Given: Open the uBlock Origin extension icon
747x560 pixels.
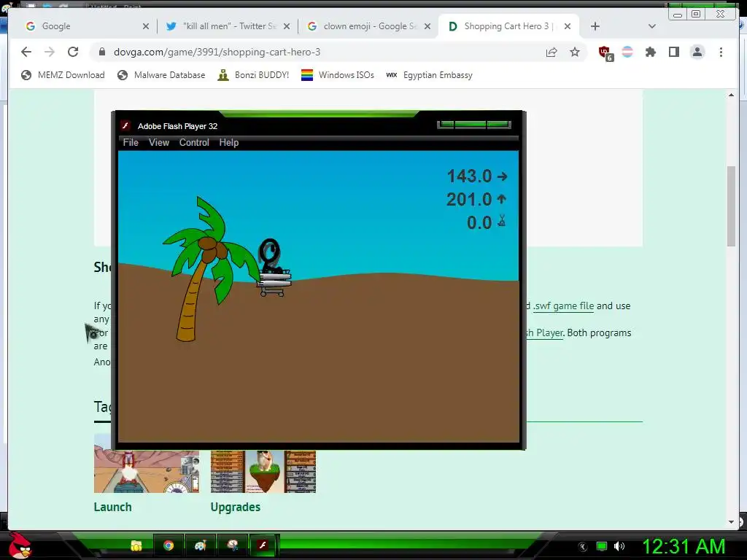Looking at the screenshot, I should [x=605, y=52].
